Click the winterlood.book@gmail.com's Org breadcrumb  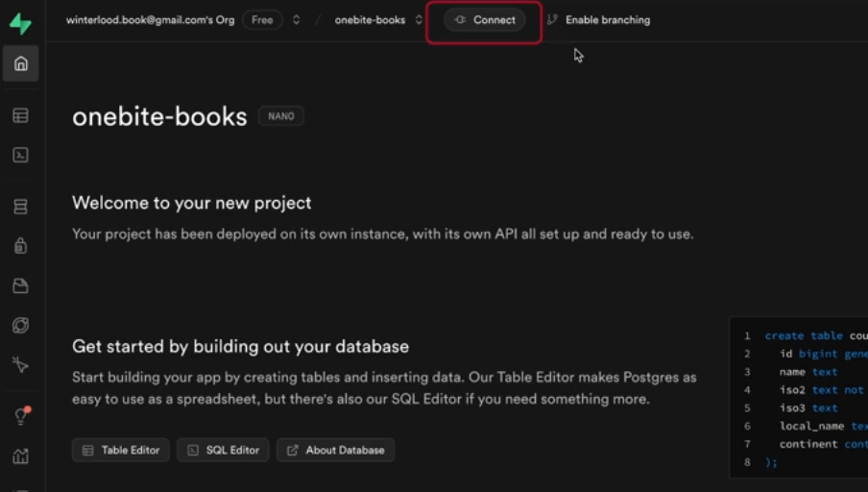point(150,20)
